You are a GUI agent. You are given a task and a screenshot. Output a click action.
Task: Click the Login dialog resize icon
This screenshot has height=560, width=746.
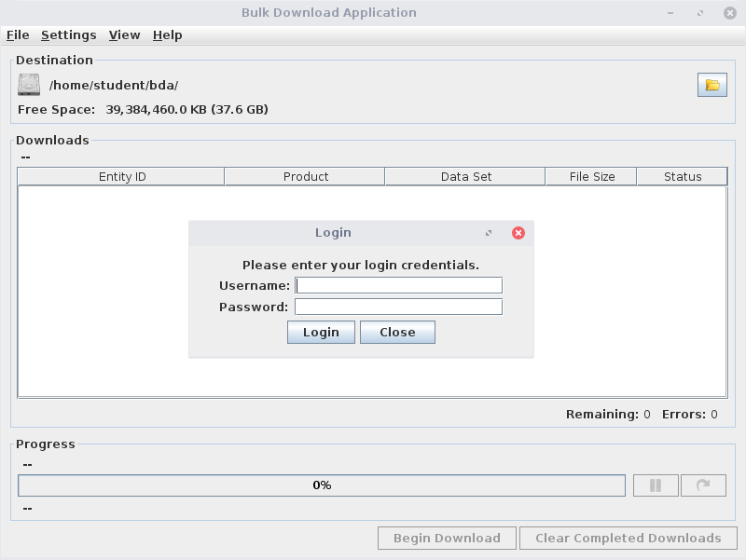coord(489,233)
